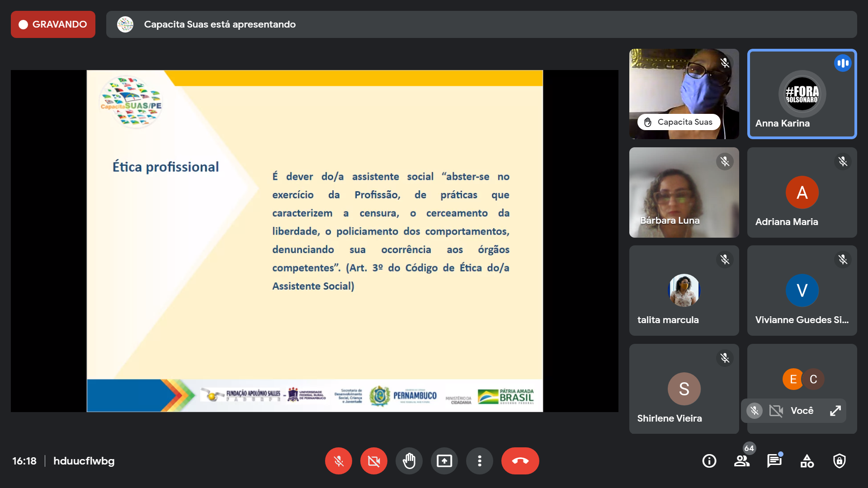Turn on camera in bottom bar

point(373,461)
